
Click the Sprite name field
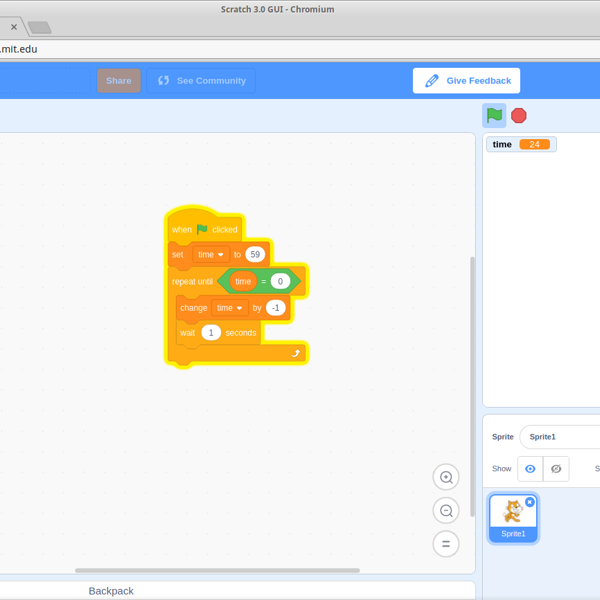(x=560, y=437)
